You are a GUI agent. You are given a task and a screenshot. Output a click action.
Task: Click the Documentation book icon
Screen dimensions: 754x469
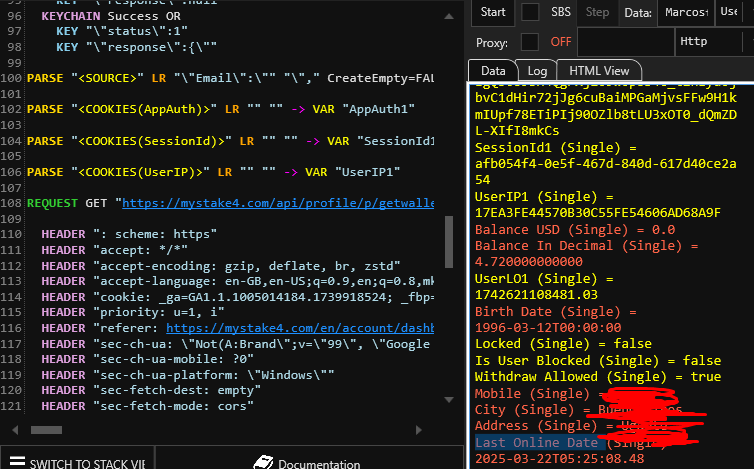tap(263, 462)
